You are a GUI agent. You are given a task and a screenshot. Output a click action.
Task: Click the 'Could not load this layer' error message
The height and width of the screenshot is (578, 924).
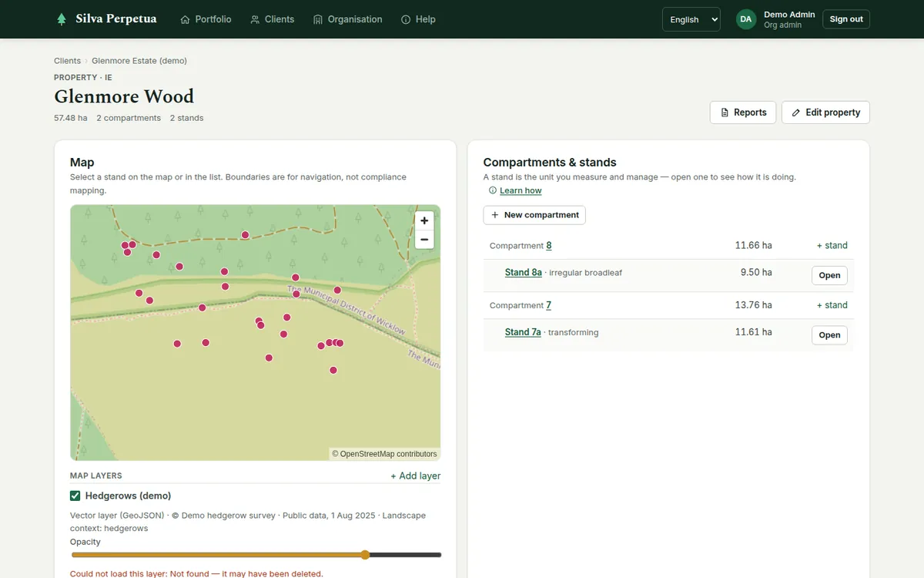(x=196, y=573)
